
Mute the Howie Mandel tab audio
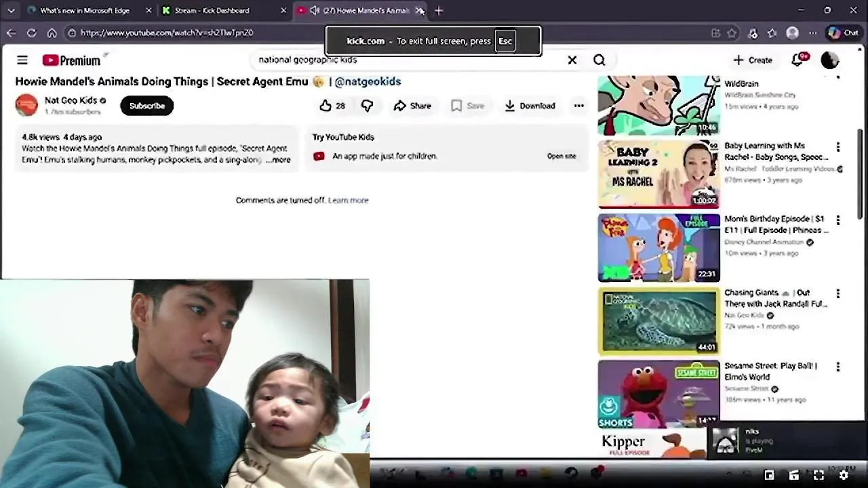[315, 10]
